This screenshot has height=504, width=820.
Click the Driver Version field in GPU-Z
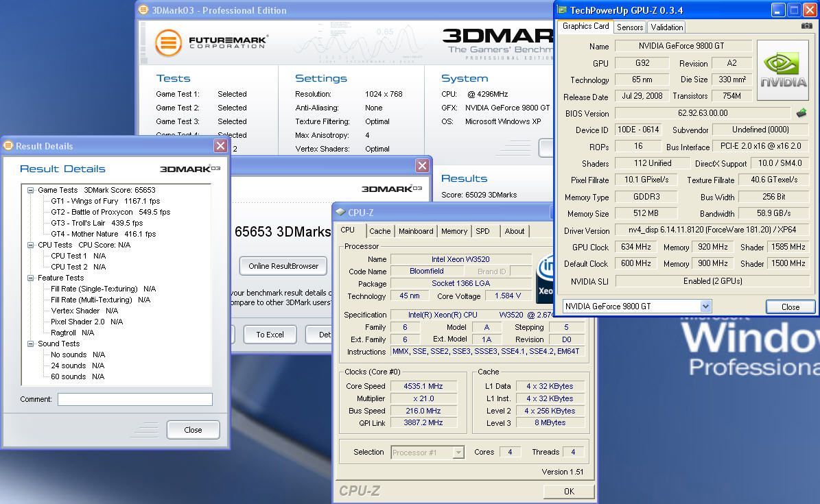[712, 230]
